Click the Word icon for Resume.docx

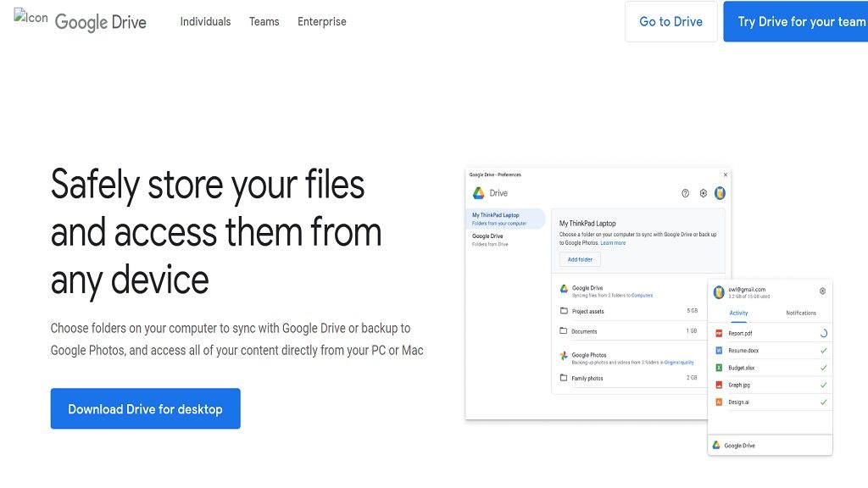[x=719, y=350]
